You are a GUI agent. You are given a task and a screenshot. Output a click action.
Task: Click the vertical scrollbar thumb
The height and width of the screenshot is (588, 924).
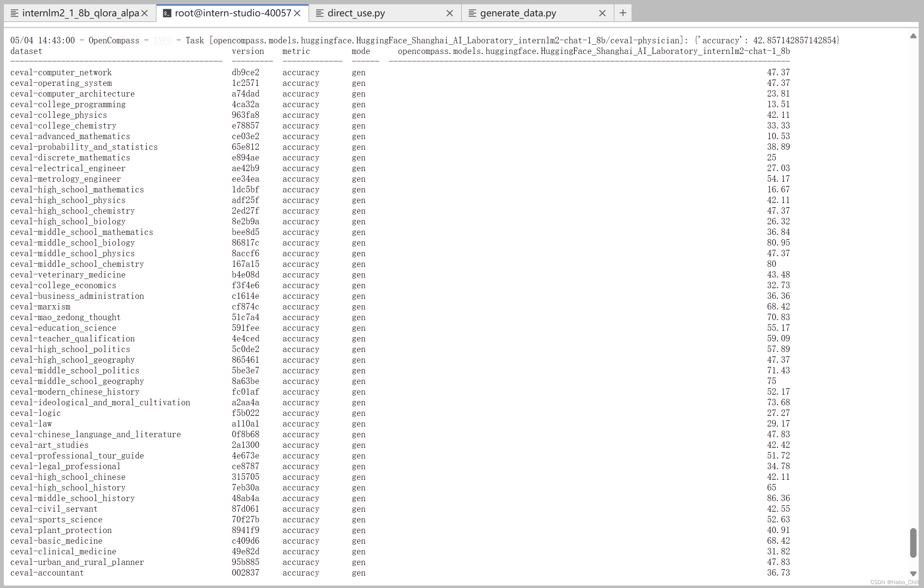point(913,542)
